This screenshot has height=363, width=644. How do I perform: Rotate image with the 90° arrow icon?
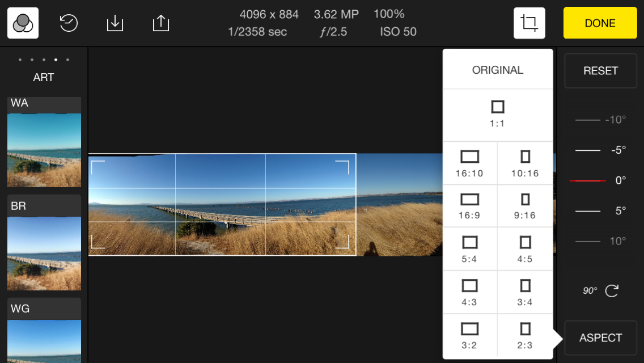point(612,291)
